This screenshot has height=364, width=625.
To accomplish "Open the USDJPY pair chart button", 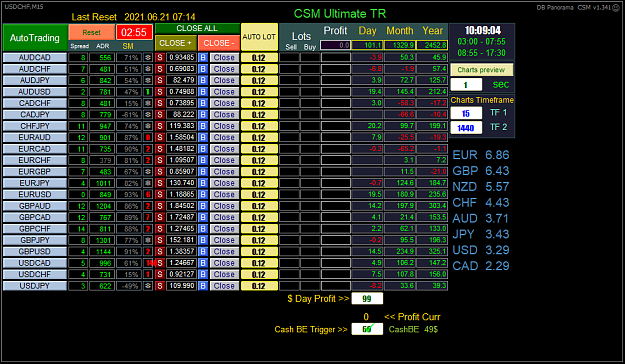I will [x=35, y=286].
